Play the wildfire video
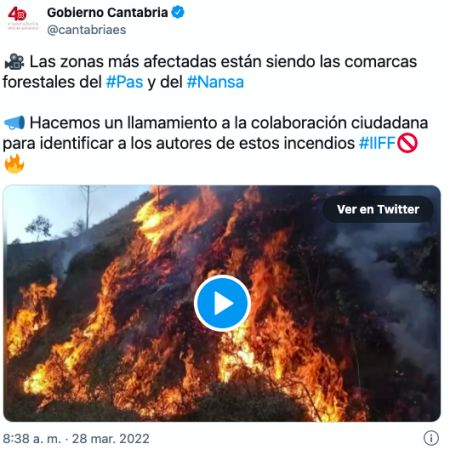Image resolution: width=450 pixels, height=455 pixels. tap(222, 303)
